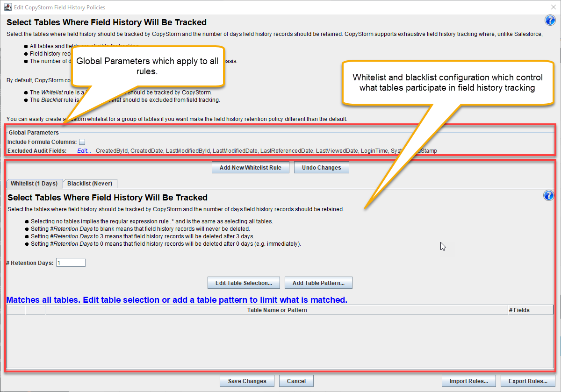
Task: Open the help icon beside the top heading
Action: click(x=550, y=20)
